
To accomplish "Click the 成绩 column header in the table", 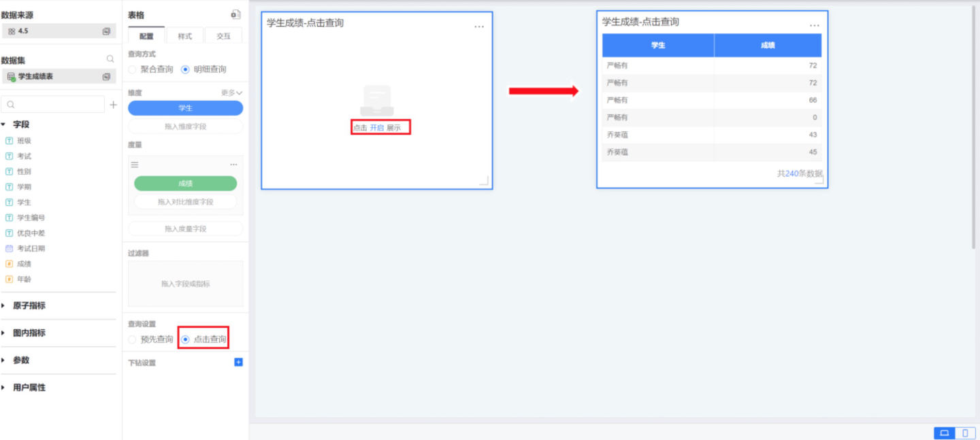I will coord(768,46).
